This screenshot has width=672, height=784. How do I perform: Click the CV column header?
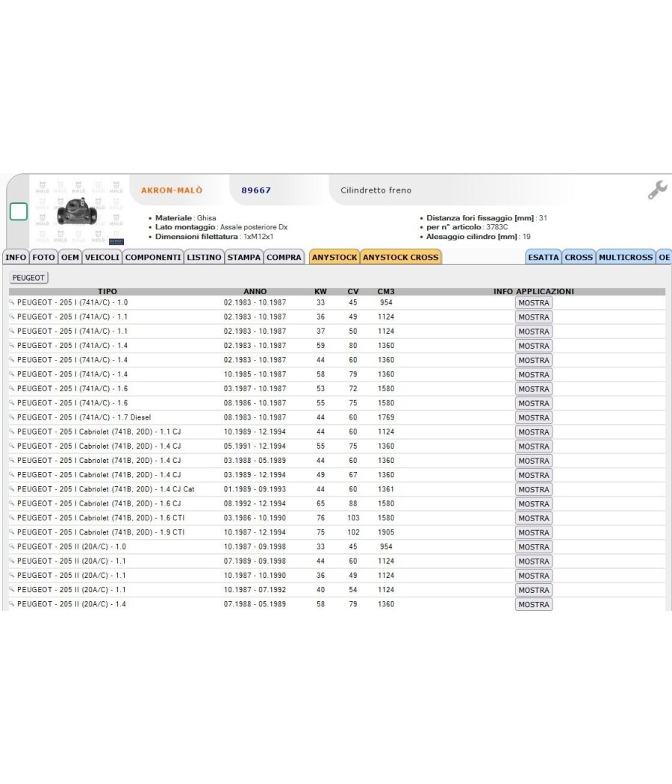click(x=353, y=291)
